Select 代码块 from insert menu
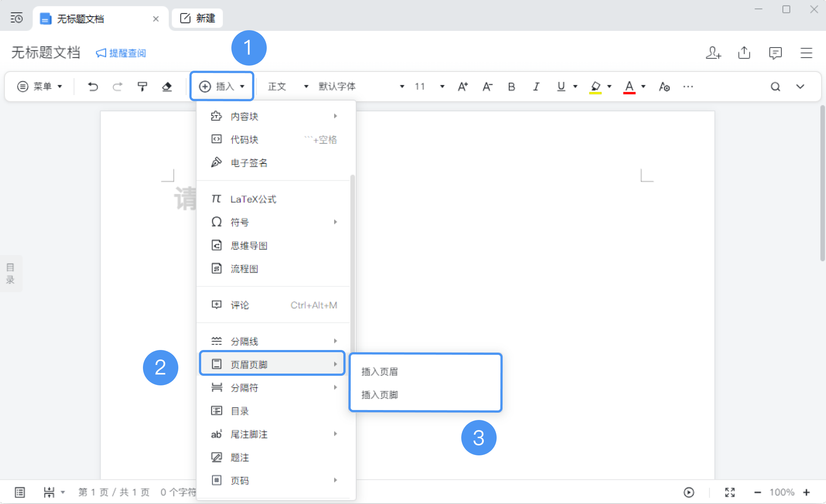826x504 pixels. pos(274,140)
